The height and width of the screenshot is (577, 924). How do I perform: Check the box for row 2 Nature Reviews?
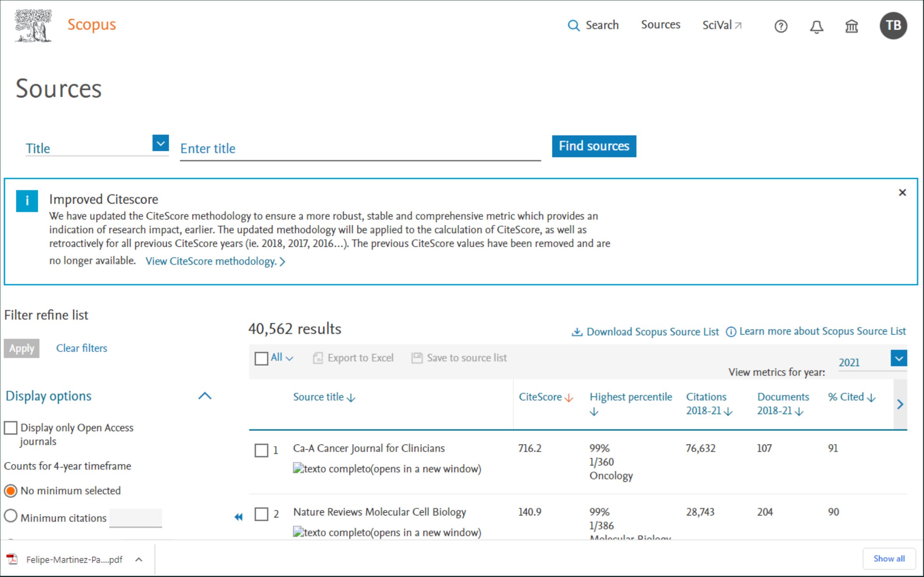point(261,514)
